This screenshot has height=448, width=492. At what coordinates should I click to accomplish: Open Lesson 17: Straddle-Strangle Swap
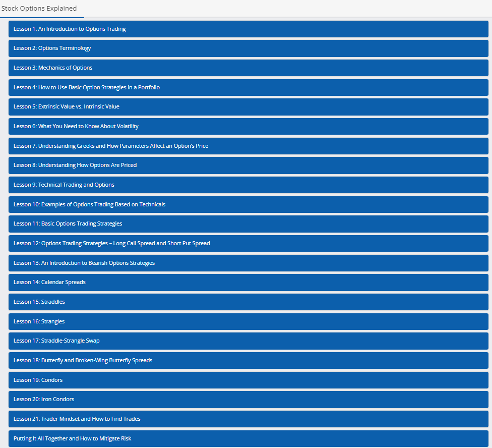pyautogui.click(x=248, y=341)
